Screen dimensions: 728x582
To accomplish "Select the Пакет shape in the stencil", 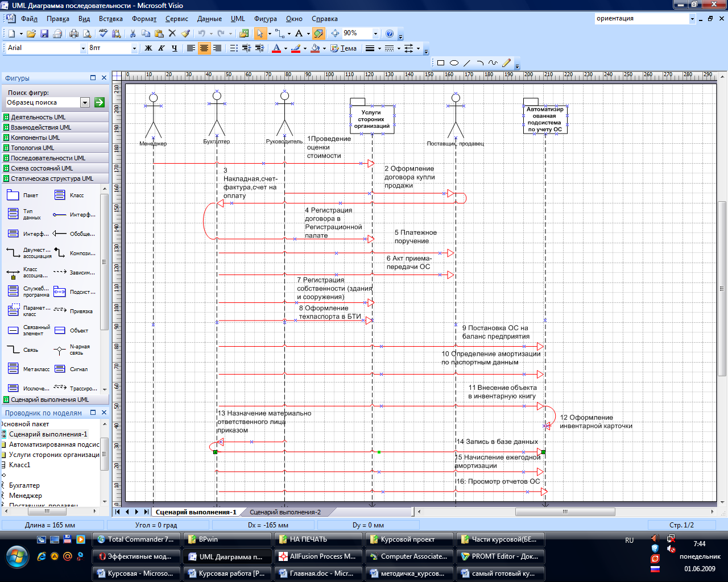I will tap(13, 196).
